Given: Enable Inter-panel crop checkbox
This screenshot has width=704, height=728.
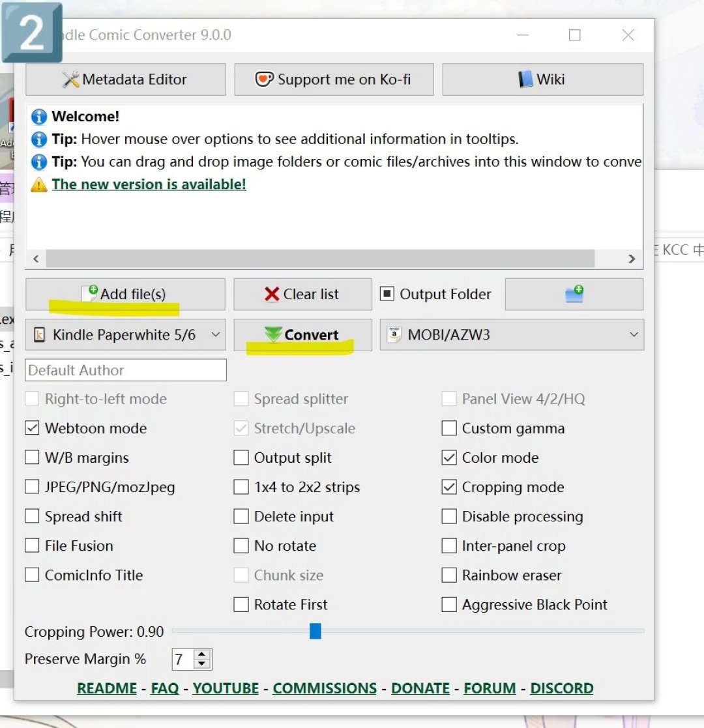Looking at the screenshot, I should 449,546.
